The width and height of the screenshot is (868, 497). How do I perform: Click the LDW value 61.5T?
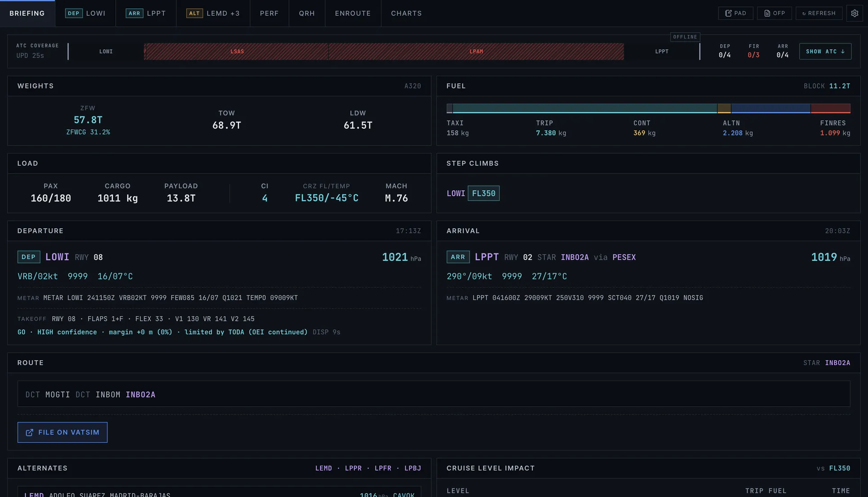coord(358,126)
